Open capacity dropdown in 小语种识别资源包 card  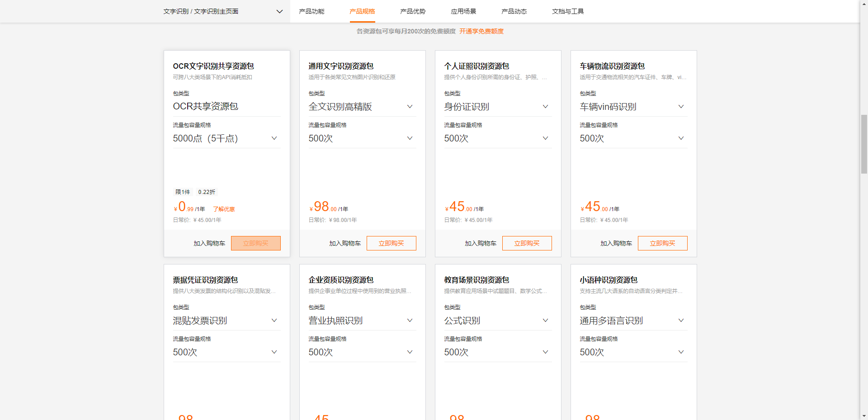point(633,352)
